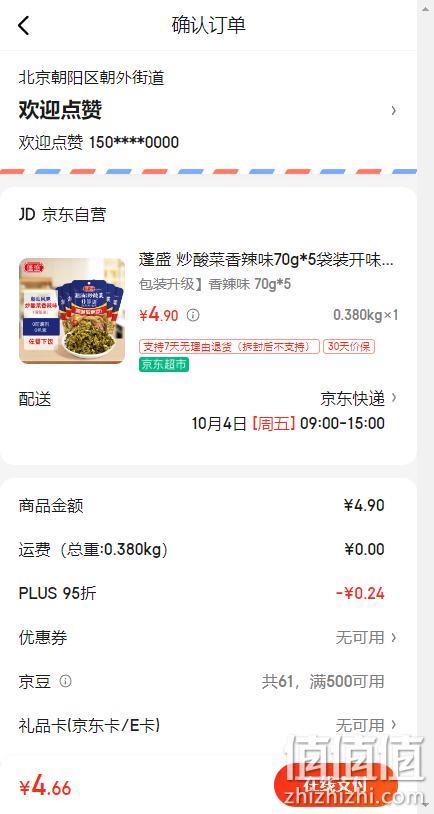Open the address details chevron

coord(394,111)
